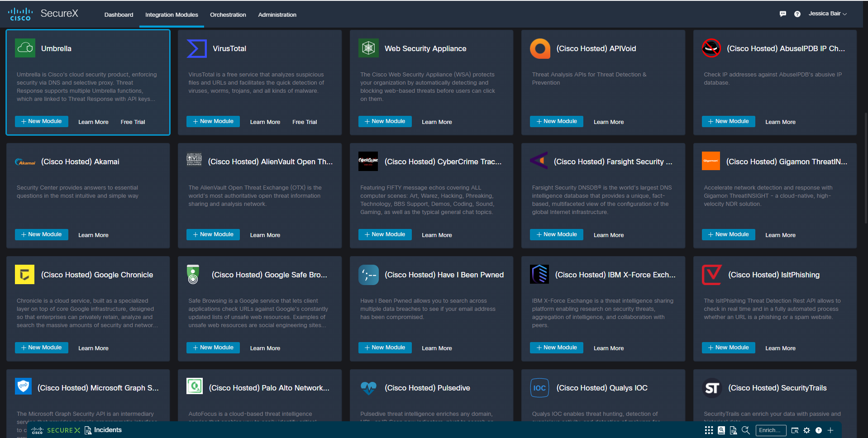
Task: Open the ribbon apps grid icon
Action: pos(709,430)
